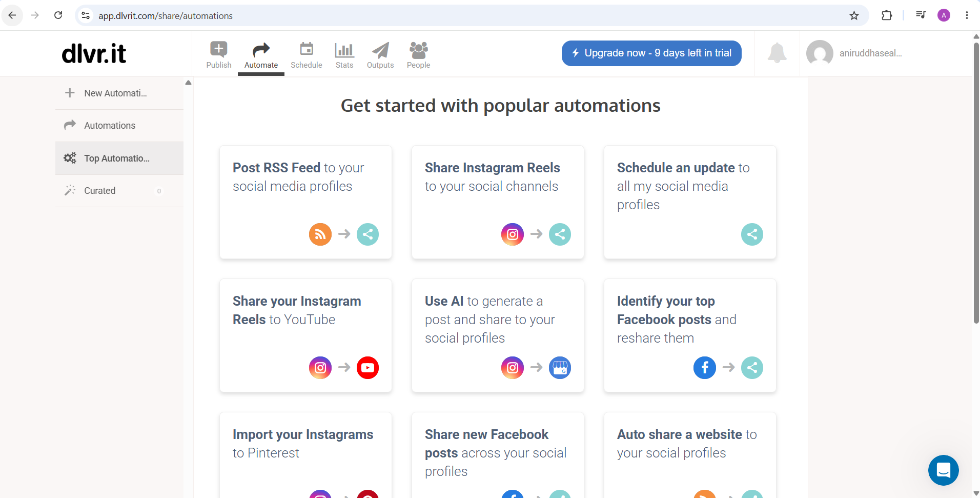Click share icon on Post RSS Feed card
This screenshot has height=498, width=980.
368,234
